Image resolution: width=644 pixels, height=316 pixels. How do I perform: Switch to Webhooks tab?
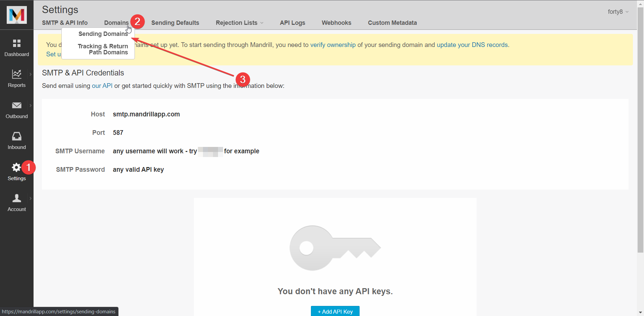(x=336, y=23)
